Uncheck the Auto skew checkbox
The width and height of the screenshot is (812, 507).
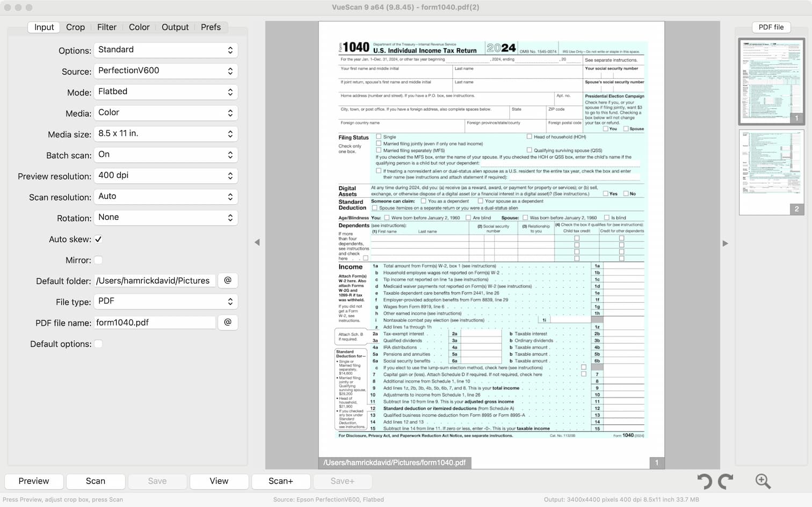(98, 240)
